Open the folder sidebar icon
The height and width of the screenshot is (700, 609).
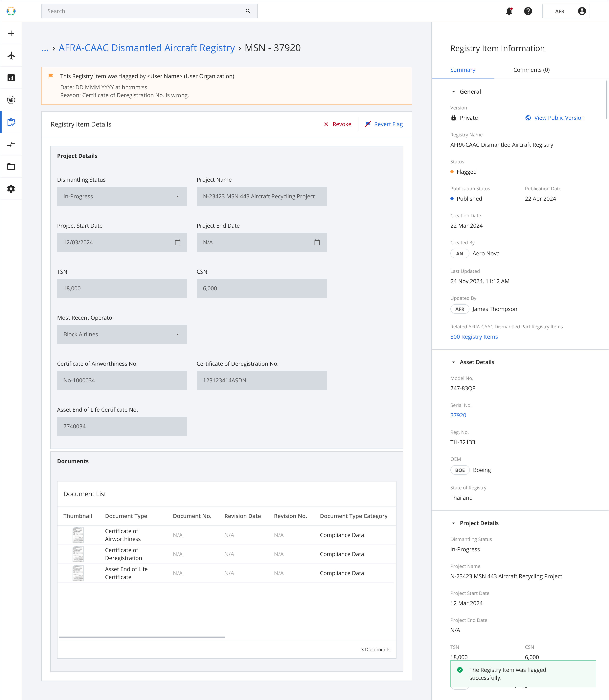tap(11, 167)
